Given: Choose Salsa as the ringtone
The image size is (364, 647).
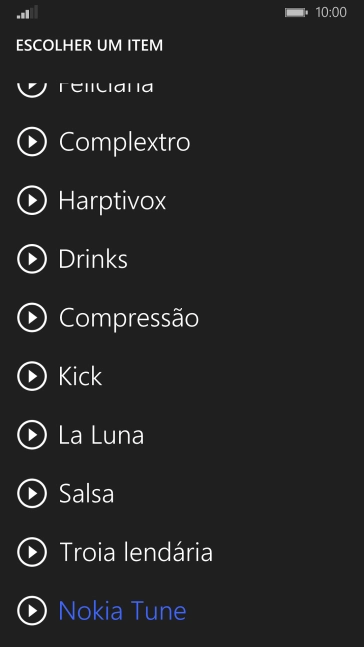Looking at the screenshot, I should (86, 494).
